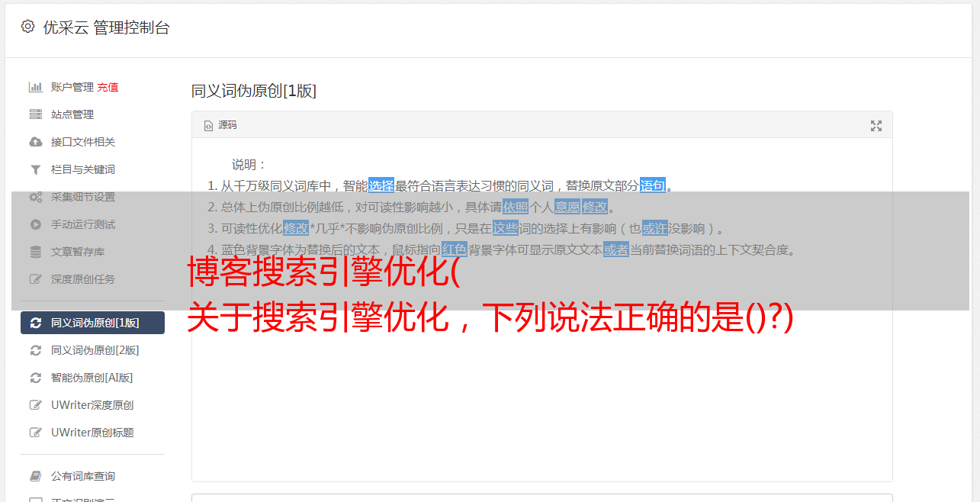Viewport: 980px width, 502px height.
Task: Click the cloud upload icon for 接口文件相关
Action: tap(35, 142)
